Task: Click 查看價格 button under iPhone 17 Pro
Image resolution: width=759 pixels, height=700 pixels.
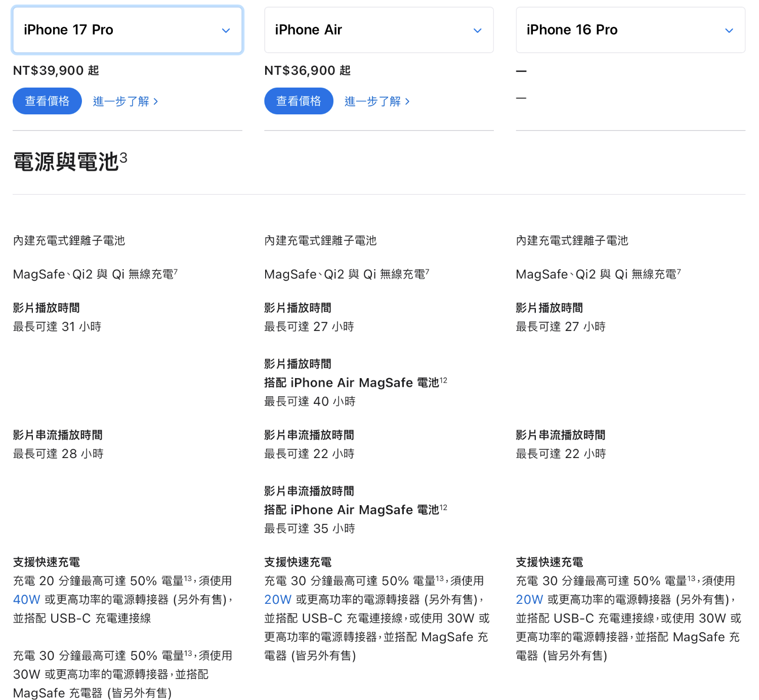Action: [47, 101]
